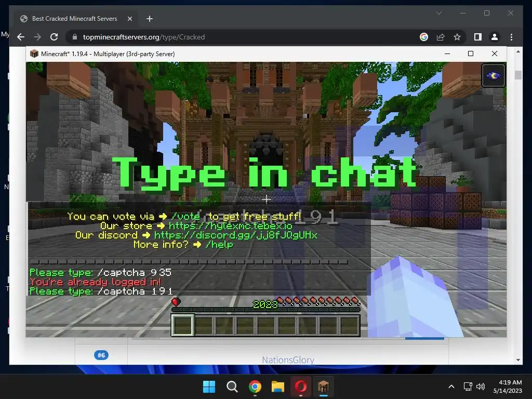Click the /help command text
The width and height of the screenshot is (532, 399).
[x=219, y=244]
